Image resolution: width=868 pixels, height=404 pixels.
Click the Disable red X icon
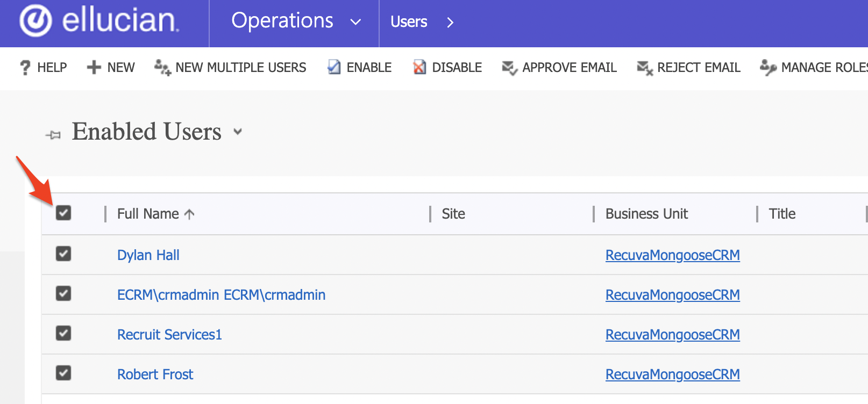419,68
